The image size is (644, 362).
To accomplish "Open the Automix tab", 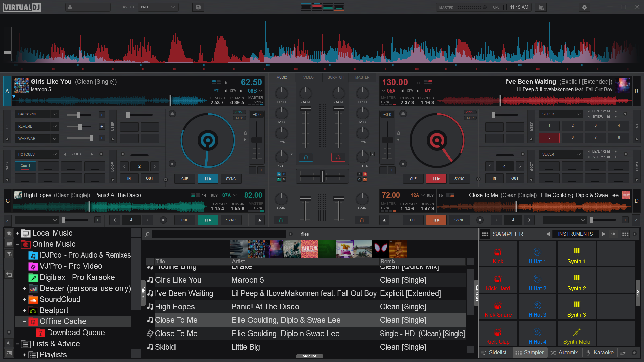I will [564, 353].
